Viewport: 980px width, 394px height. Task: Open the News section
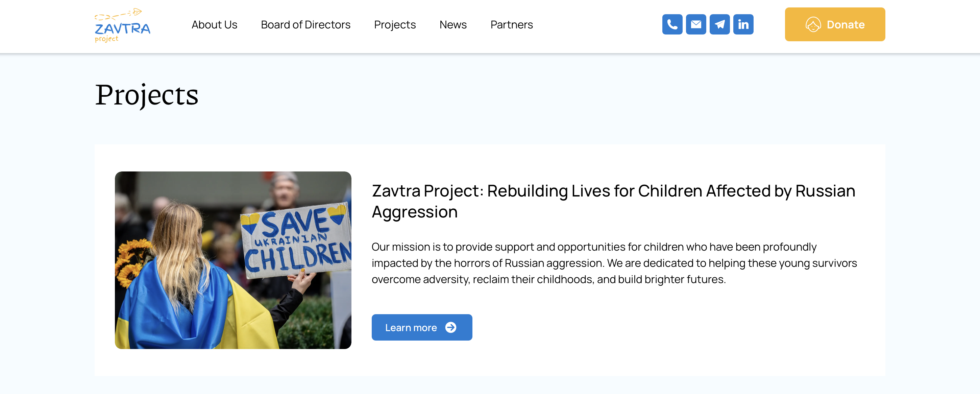(x=453, y=25)
